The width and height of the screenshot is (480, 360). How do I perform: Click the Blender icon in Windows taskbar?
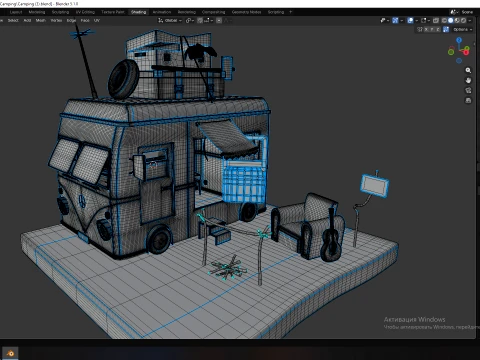[x=10, y=353]
